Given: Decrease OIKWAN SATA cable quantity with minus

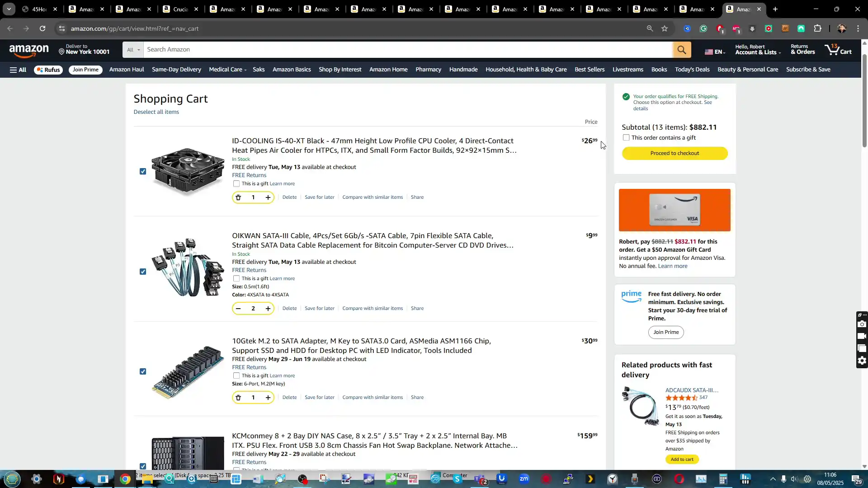Looking at the screenshot, I should (238, 309).
